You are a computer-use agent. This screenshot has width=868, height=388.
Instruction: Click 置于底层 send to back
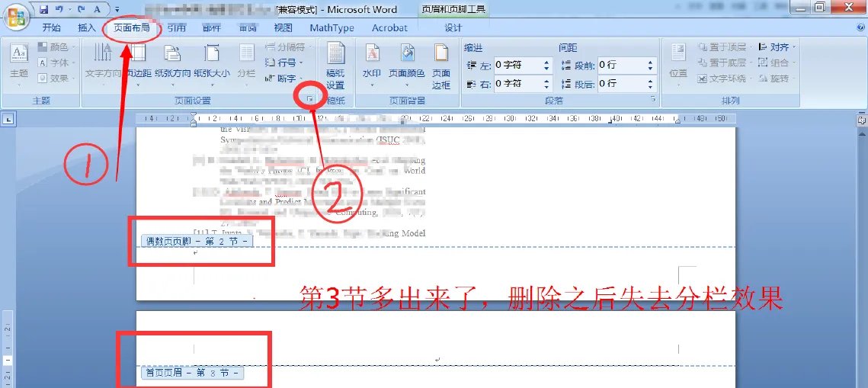(x=724, y=63)
